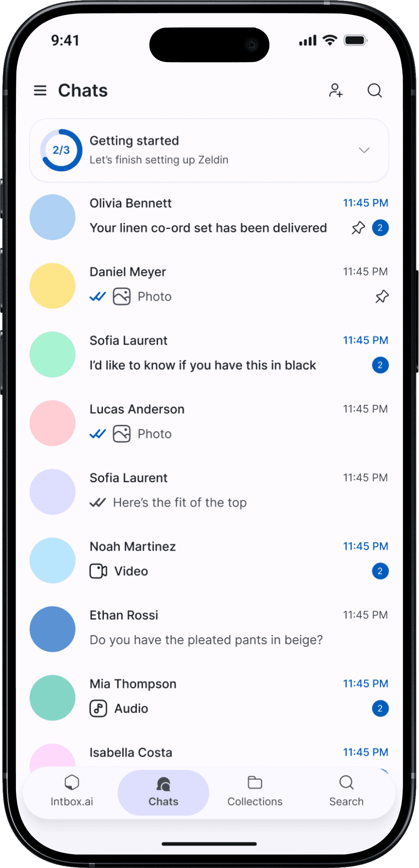Open the Search tab in bottom bar
The width and height of the screenshot is (419, 868).
(346, 792)
